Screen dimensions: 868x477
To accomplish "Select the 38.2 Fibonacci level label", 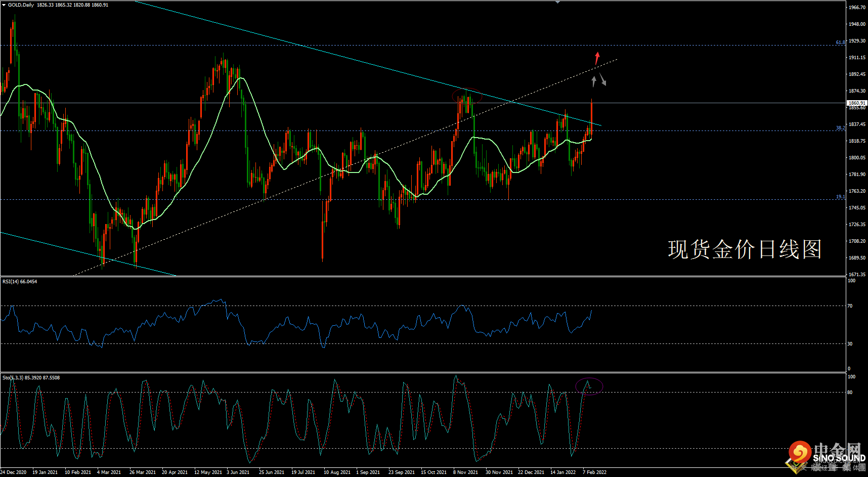I will pyautogui.click(x=840, y=128).
